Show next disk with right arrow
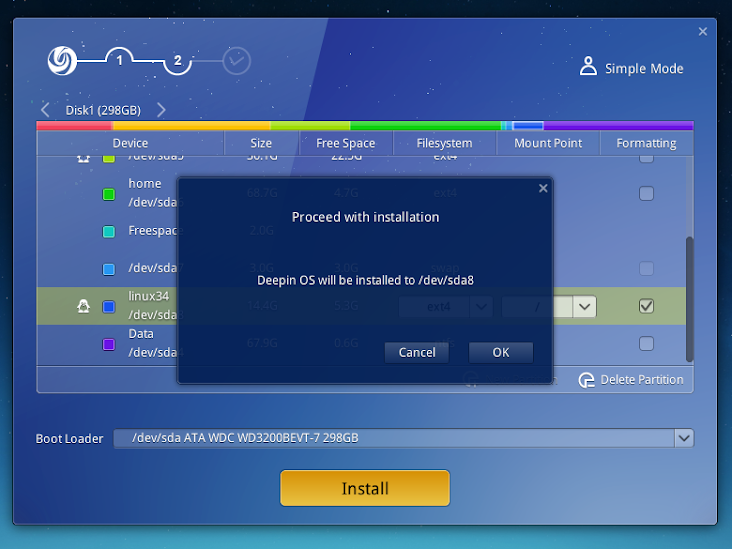Viewport: 732px width, 549px height. pos(161,110)
